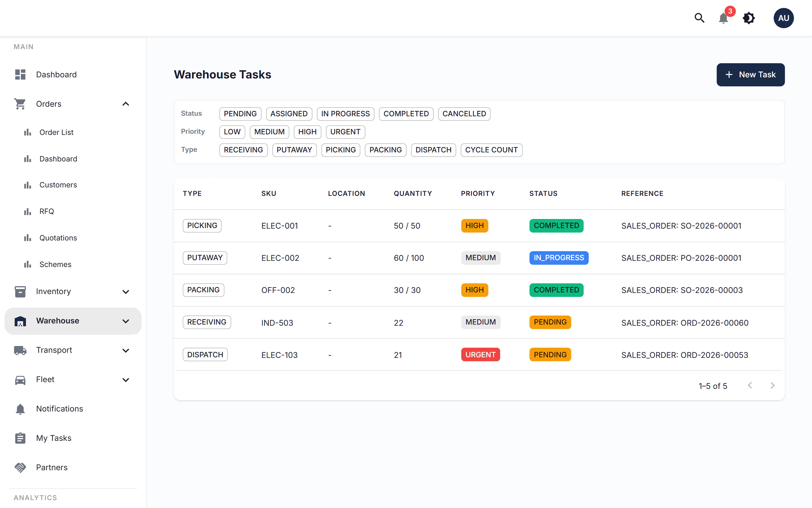812x508 pixels.
Task: Click the Dashboard grid icon in sidebar
Action: (x=20, y=75)
